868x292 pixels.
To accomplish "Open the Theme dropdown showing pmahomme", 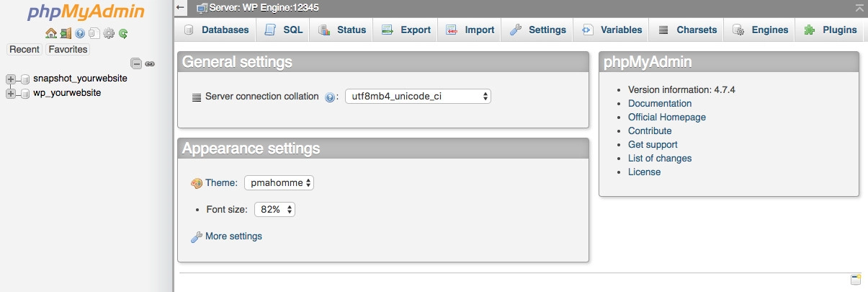I will click(x=279, y=183).
